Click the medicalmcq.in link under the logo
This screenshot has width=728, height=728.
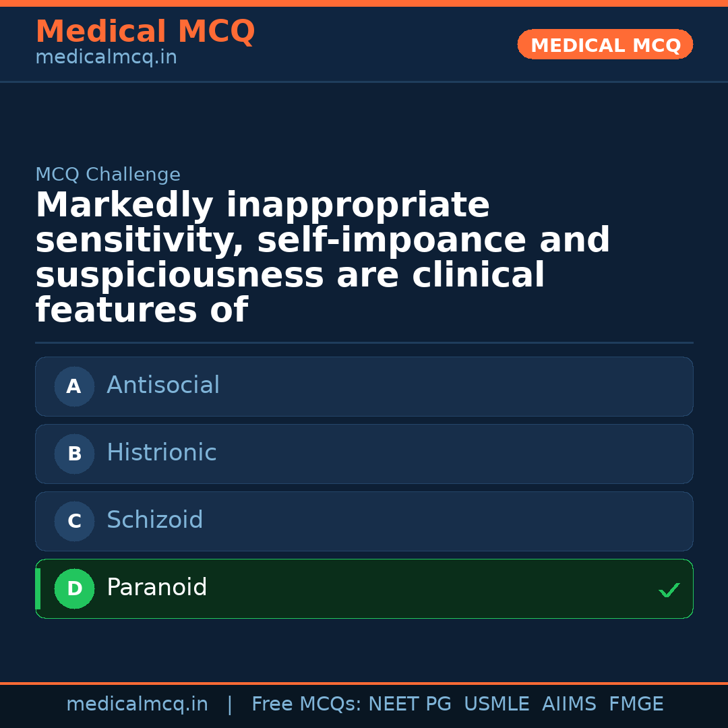106,57
